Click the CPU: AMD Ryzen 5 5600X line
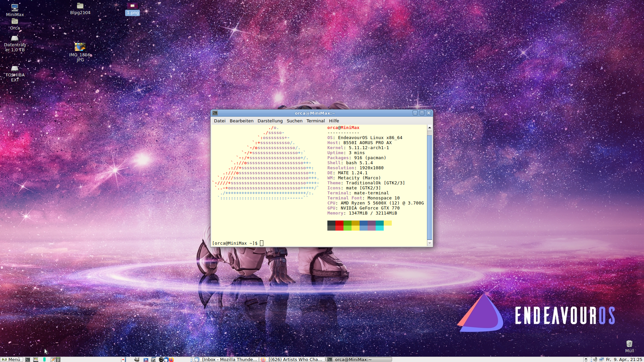 pyautogui.click(x=375, y=203)
